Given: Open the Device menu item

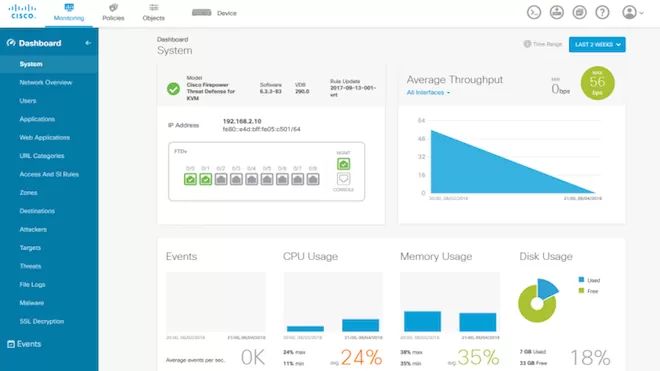Looking at the screenshot, I should (x=214, y=13).
